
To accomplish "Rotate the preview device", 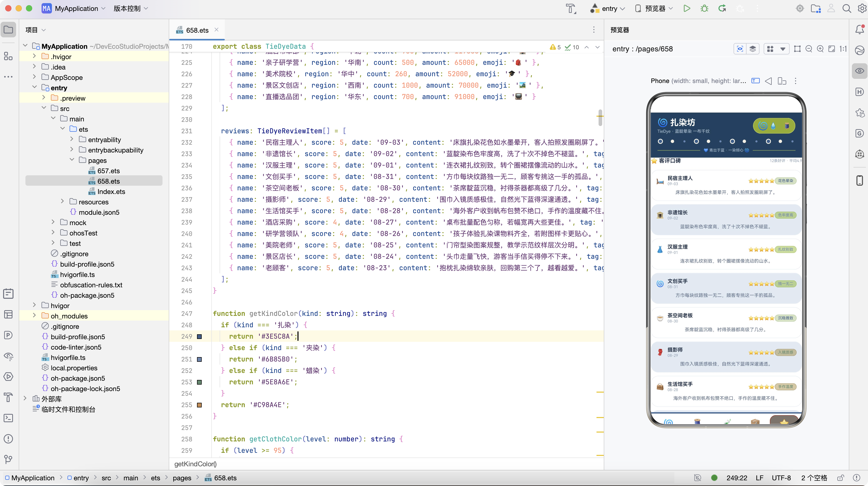I will (x=782, y=81).
